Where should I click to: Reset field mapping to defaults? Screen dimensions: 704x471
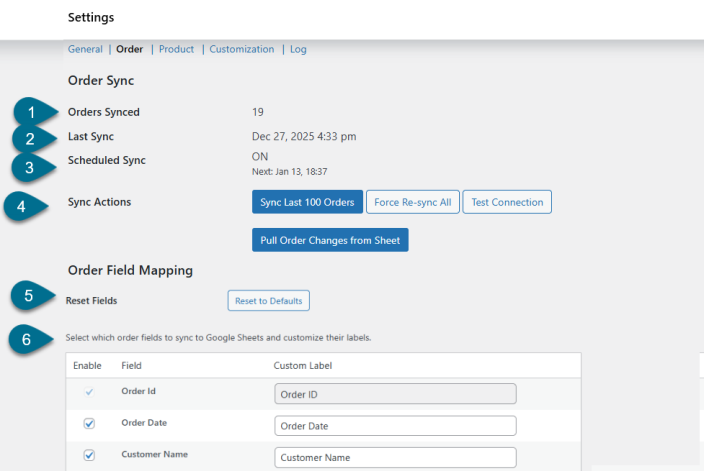(268, 300)
